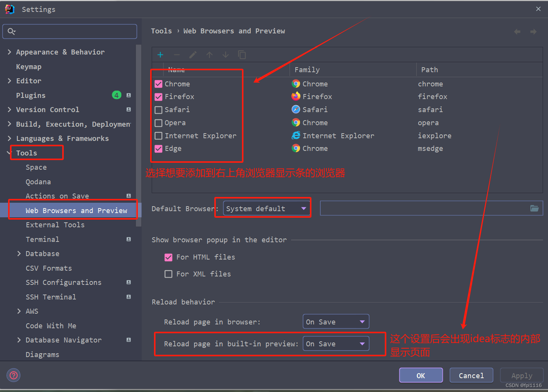Uncheck the Chrome browser checkbox
The width and height of the screenshot is (548, 392).
pos(159,84)
